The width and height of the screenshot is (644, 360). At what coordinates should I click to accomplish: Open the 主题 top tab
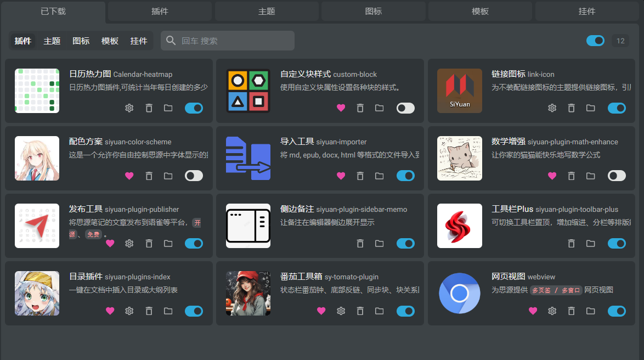click(267, 11)
